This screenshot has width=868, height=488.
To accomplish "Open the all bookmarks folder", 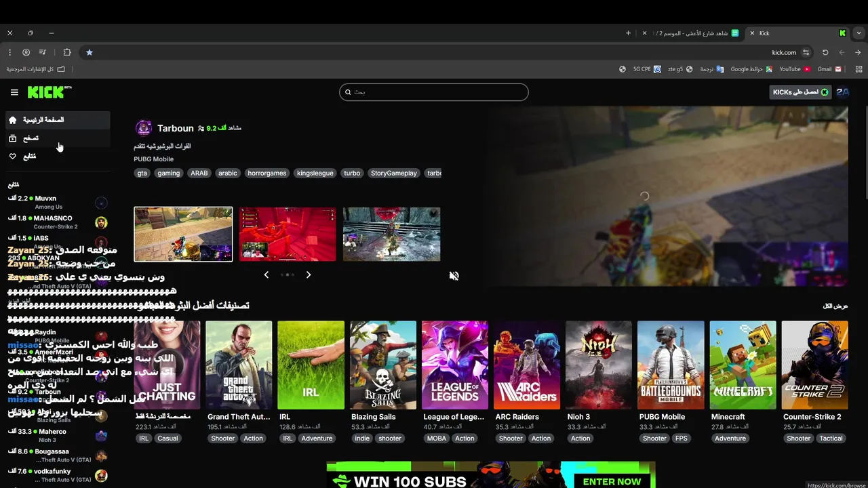I will click(36, 69).
